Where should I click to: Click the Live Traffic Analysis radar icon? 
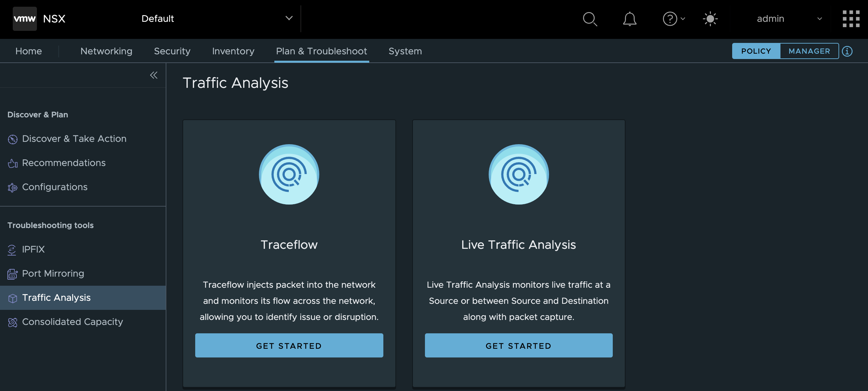tap(518, 174)
